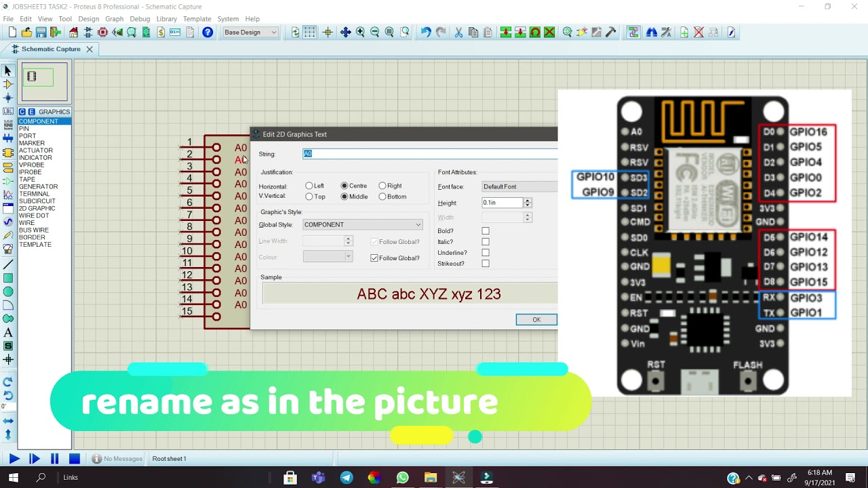Image resolution: width=868 pixels, height=488 pixels.
Task: Click the redraw display icon
Action: point(295,32)
